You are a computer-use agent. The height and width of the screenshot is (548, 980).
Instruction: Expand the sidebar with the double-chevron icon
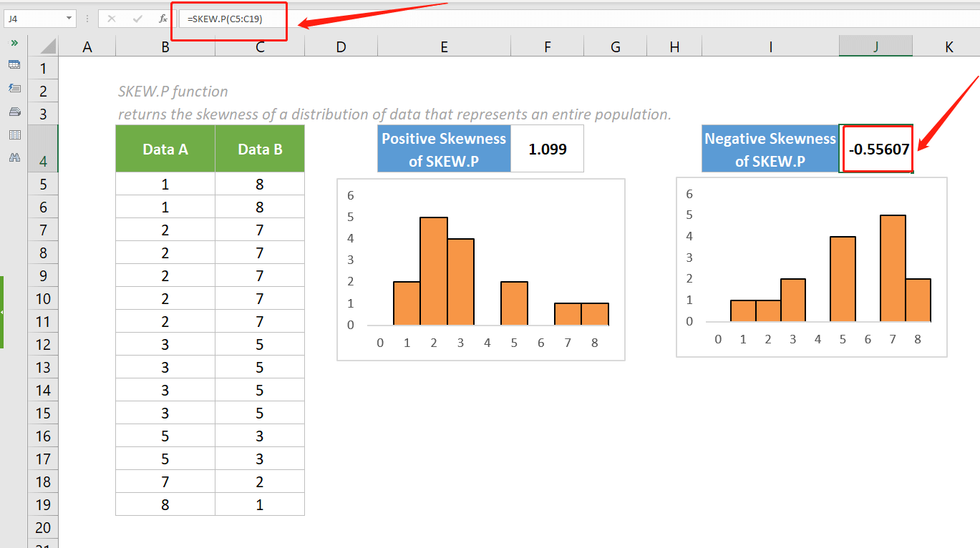(x=15, y=42)
